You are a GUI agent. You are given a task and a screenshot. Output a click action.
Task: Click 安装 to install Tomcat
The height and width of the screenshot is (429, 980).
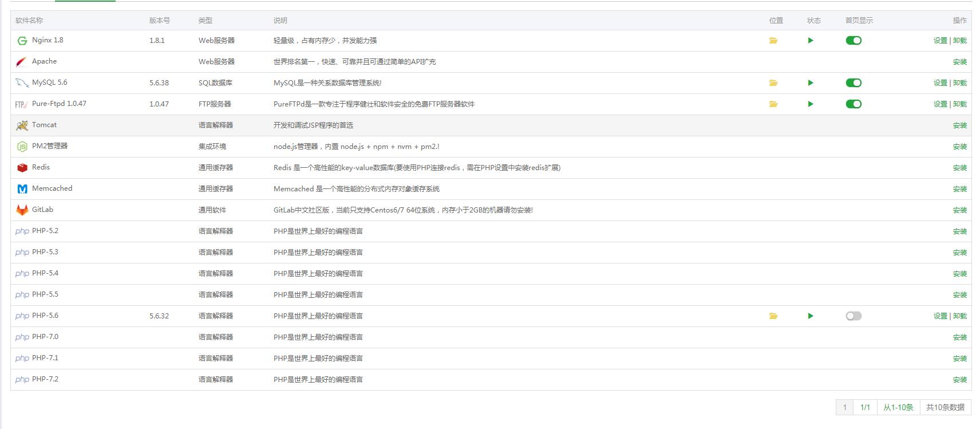tap(960, 125)
